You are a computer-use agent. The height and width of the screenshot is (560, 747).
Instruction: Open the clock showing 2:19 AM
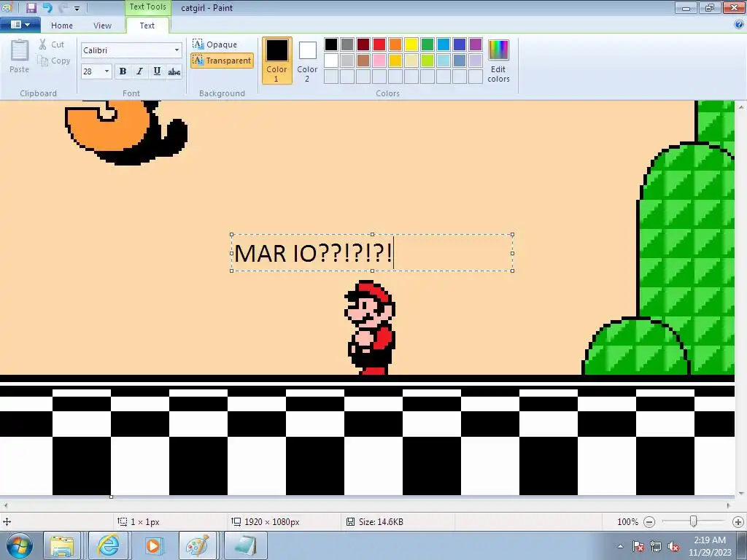tap(709, 546)
